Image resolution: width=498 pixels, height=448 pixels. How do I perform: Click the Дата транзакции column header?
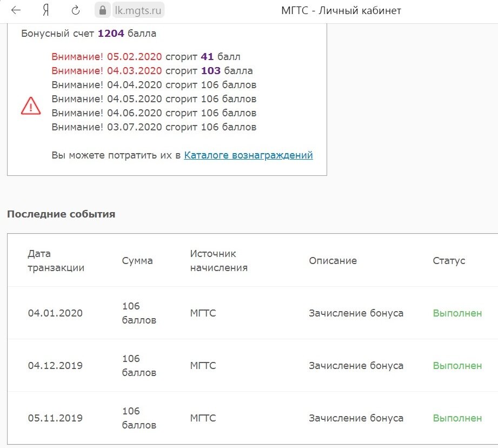pos(56,261)
